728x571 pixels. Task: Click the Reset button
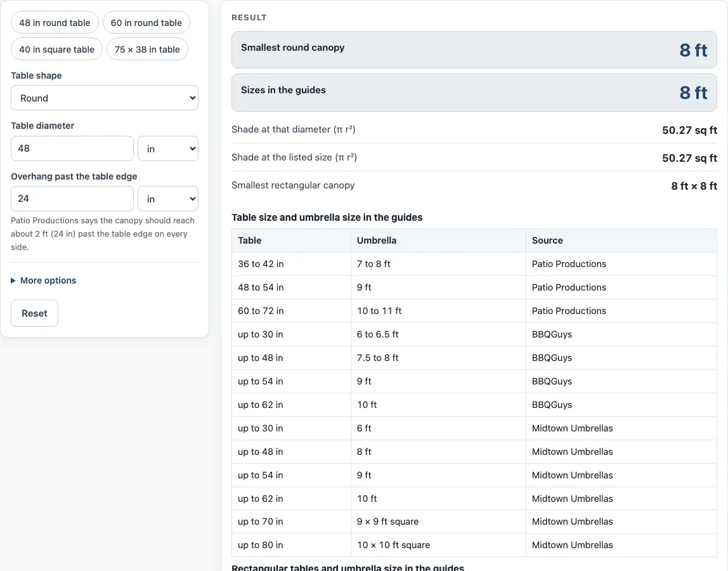click(34, 313)
